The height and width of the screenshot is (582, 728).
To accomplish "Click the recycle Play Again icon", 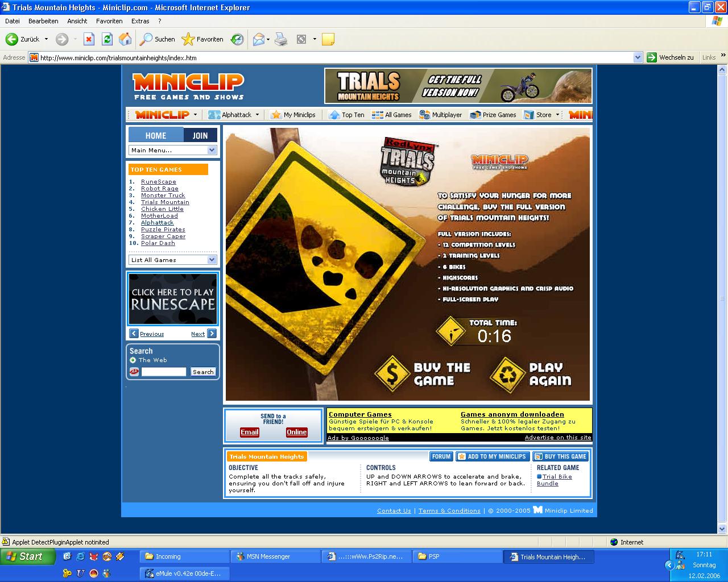I will (x=507, y=375).
